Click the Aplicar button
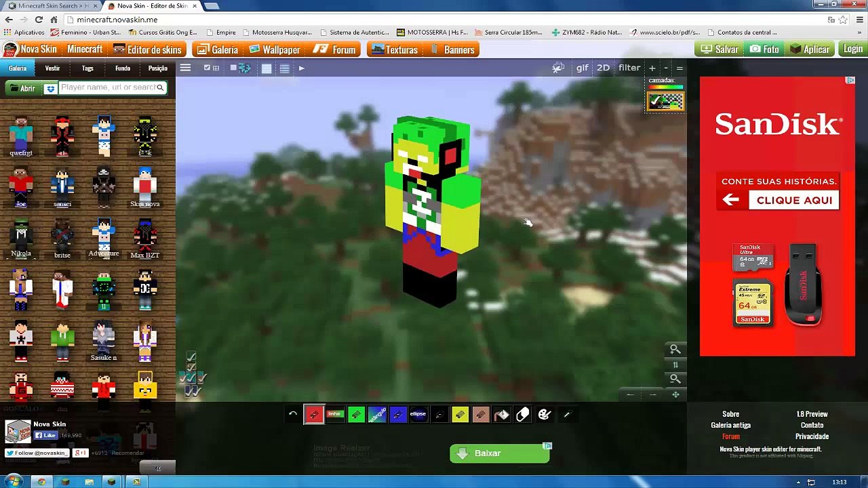Viewport: 868px width, 488px height. point(810,49)
